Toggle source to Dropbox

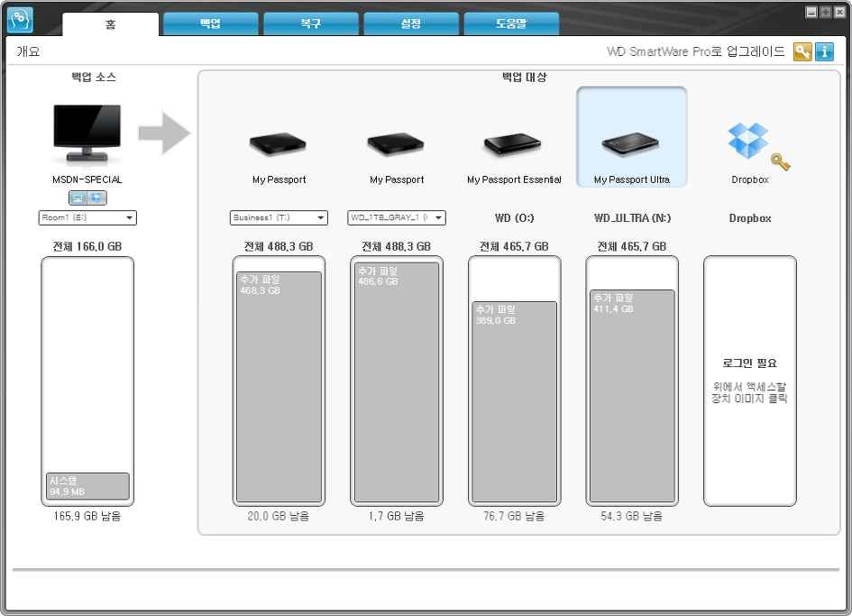[x=96, y=198]
